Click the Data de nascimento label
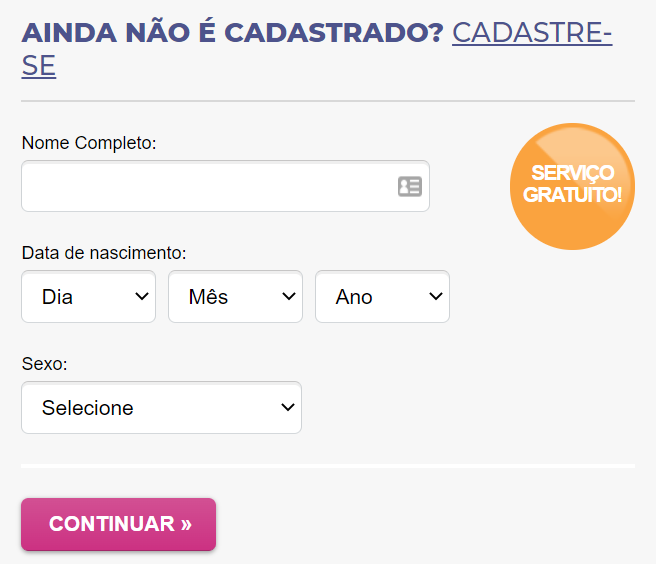Screen dimensions: 656x564 [x=104, y=253]
